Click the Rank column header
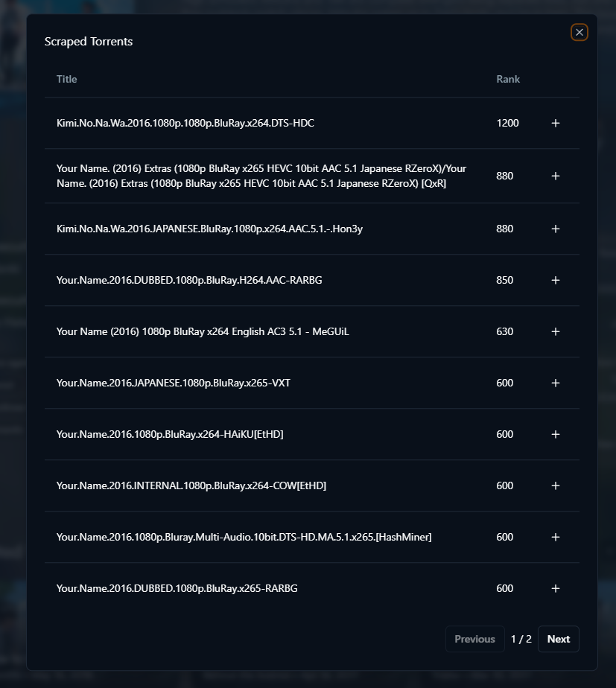 508,79
